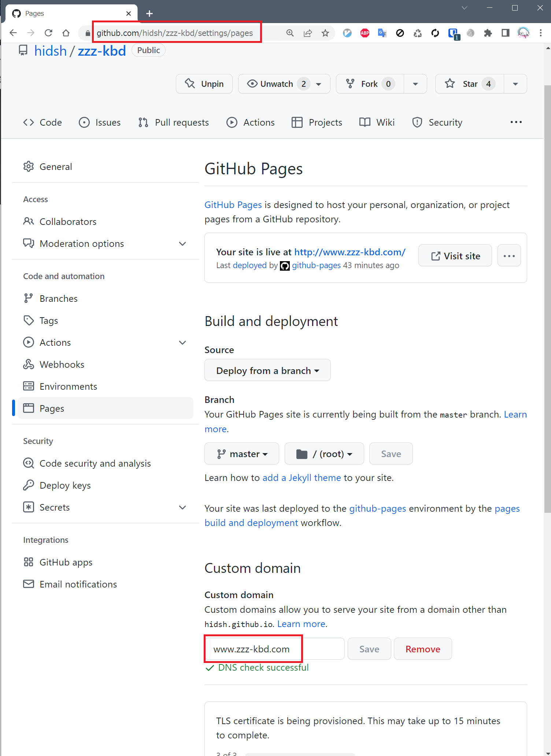The height and width of the screenshot is (756, 551).
Task: Click the browser forward arrow
Action: pyautogui.click(x=31, y=33)
